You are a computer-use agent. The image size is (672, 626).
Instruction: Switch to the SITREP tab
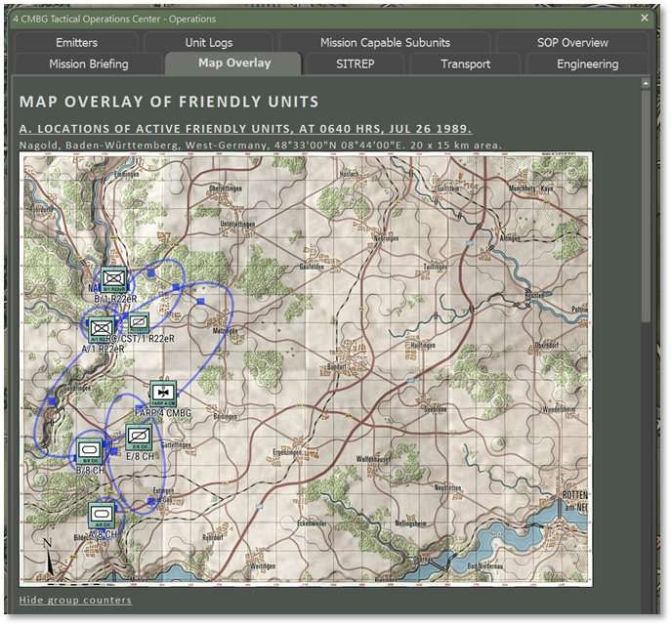pyautogui.click(x=356, y=64)
